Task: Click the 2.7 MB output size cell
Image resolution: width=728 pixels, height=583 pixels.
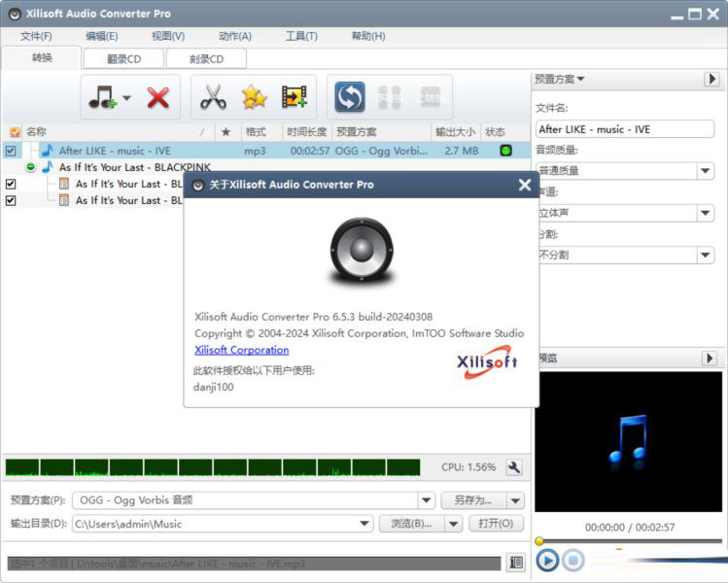Action: coord(461,151)
